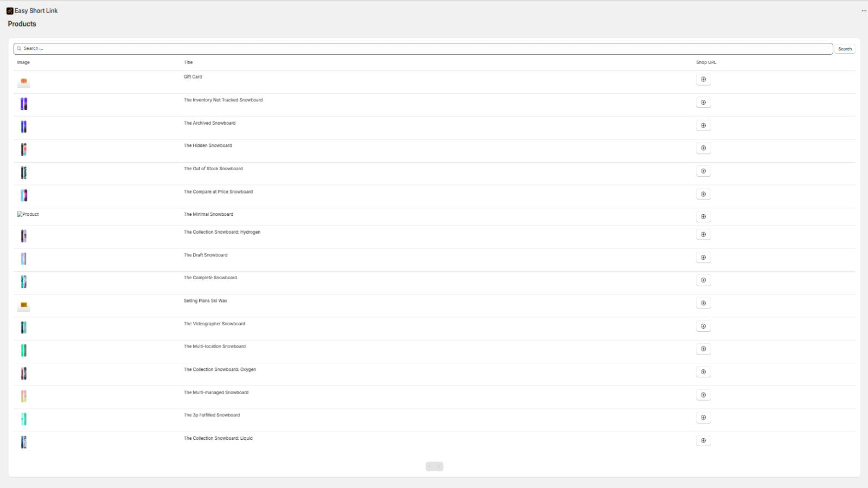Click the plus icon for The Minimal Snowboard

point(703,217)
